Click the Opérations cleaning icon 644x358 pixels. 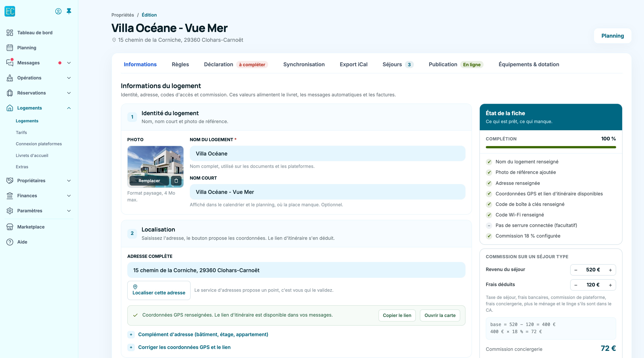point(10,78)
